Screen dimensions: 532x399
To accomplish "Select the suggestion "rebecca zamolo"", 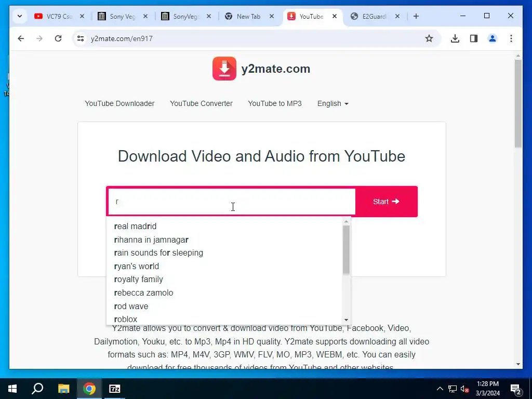I will click(143, 292).
